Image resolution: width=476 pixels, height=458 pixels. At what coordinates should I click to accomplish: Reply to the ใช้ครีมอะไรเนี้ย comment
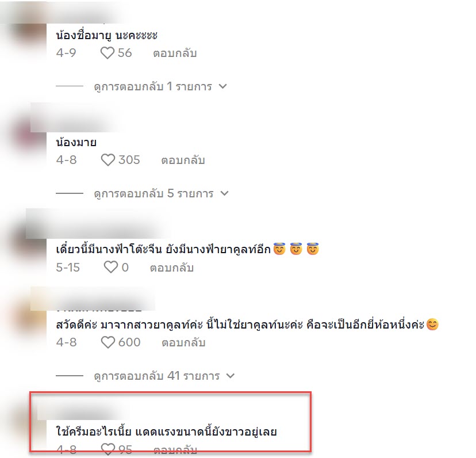[175, 450]
